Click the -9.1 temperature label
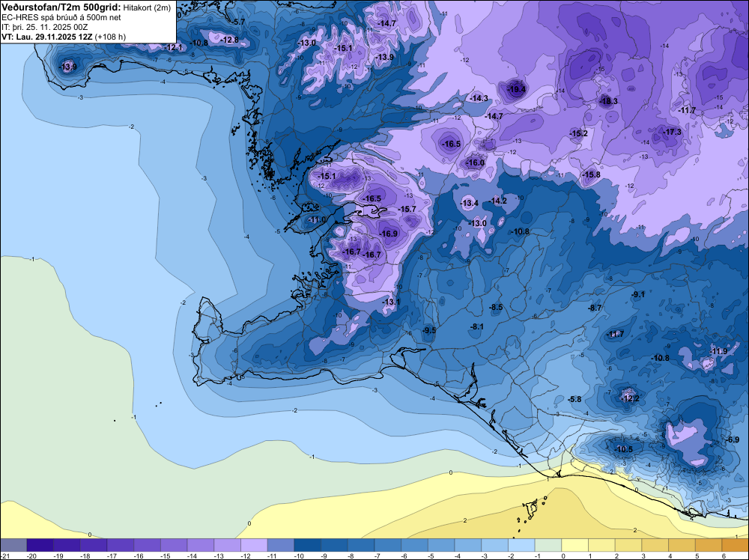Viewport: 749px width, 560px height. pyautogui.click(x=638, y=294)
